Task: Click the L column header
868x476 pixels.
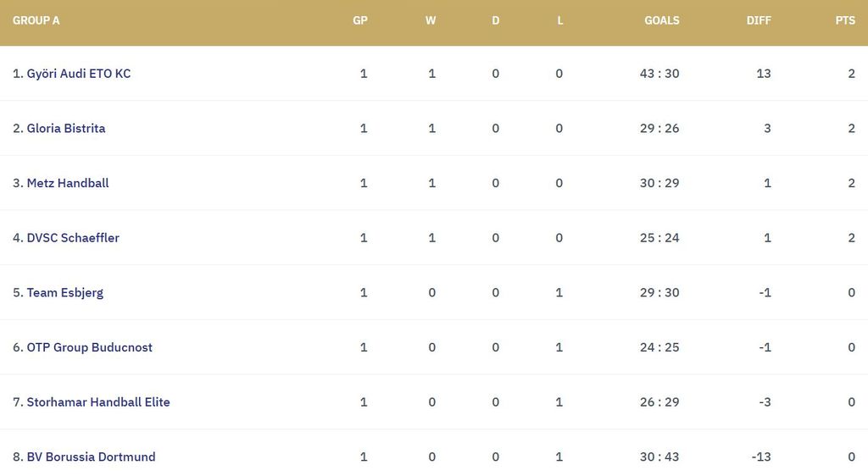Action: coord(559,20)
